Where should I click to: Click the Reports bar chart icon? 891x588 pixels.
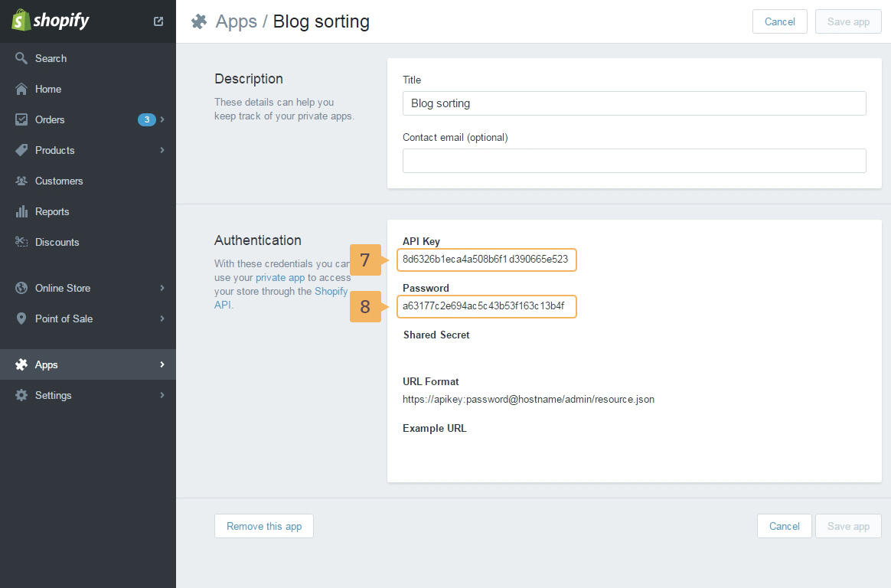pyautogui.click(x=21, y=211)
